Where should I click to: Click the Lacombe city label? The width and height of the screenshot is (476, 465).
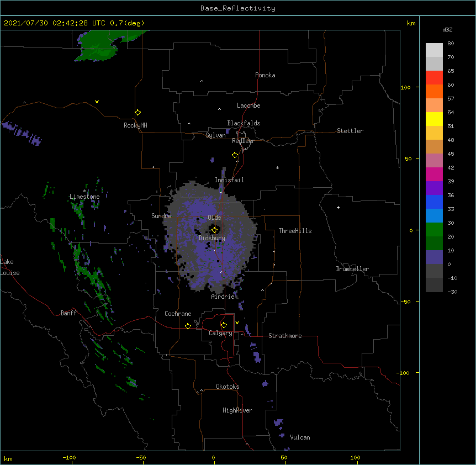(248, 105)
